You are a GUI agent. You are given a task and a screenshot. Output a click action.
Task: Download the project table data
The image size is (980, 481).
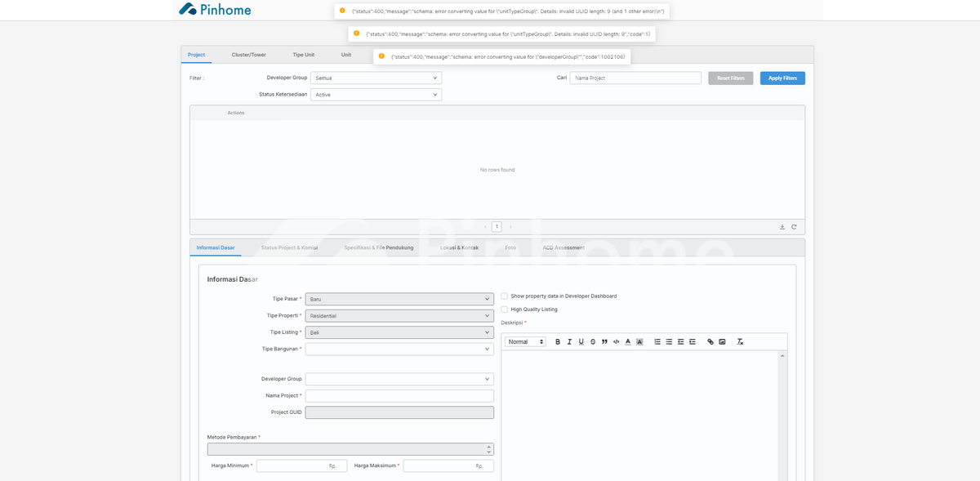(x=782, y=227)
